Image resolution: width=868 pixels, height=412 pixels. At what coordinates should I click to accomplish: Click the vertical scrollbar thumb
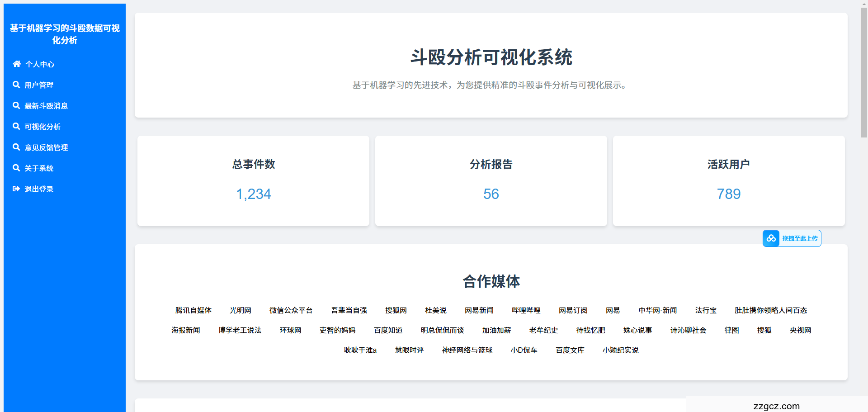[864, 72]
